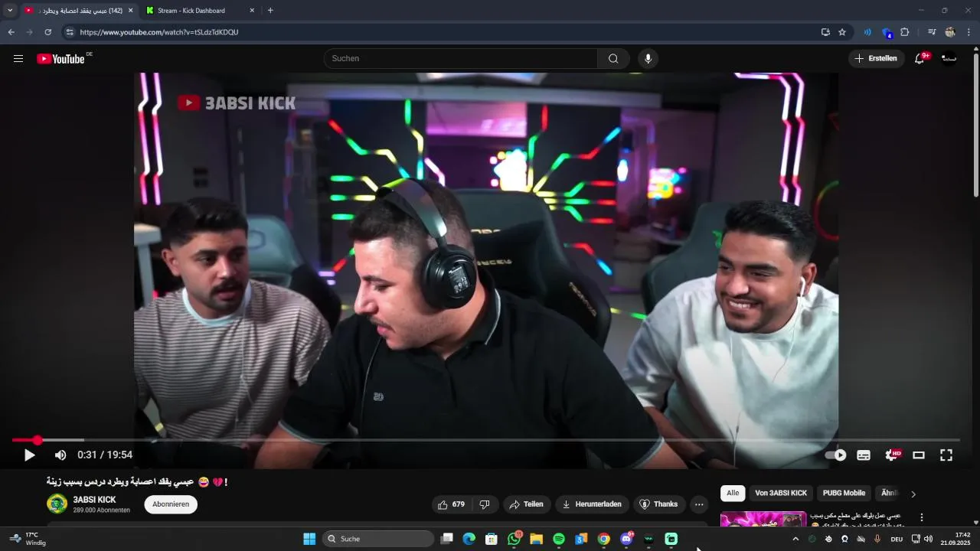Open clock and date 17:42

(x=955, y=539)
